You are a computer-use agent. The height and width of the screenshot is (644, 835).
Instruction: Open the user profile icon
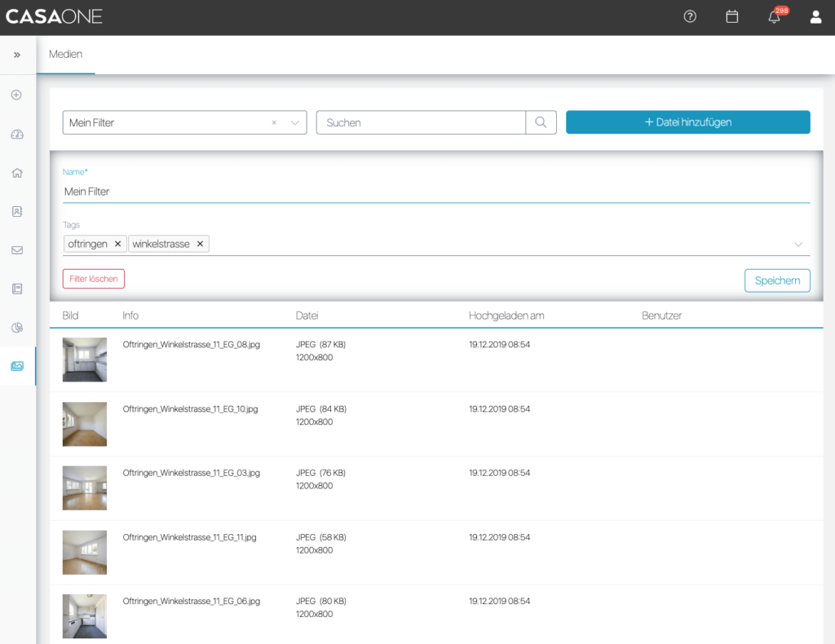[x=815, y=17]
